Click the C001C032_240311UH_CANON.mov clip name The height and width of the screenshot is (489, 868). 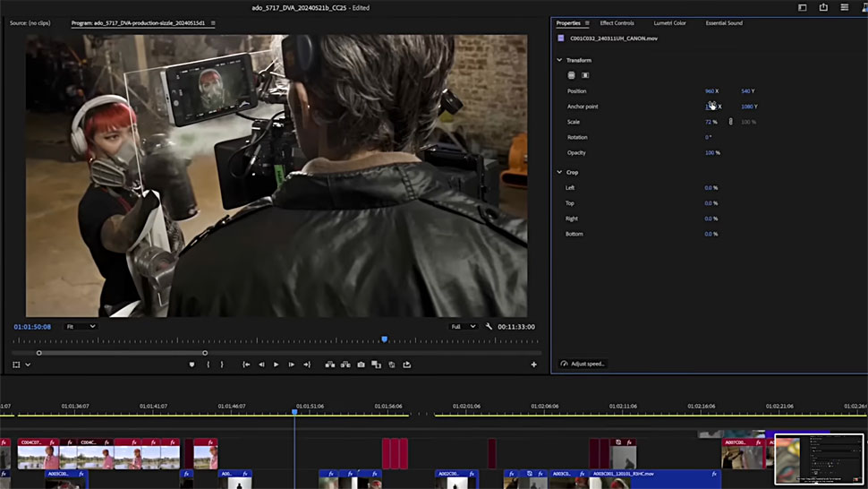coord(614,39)
